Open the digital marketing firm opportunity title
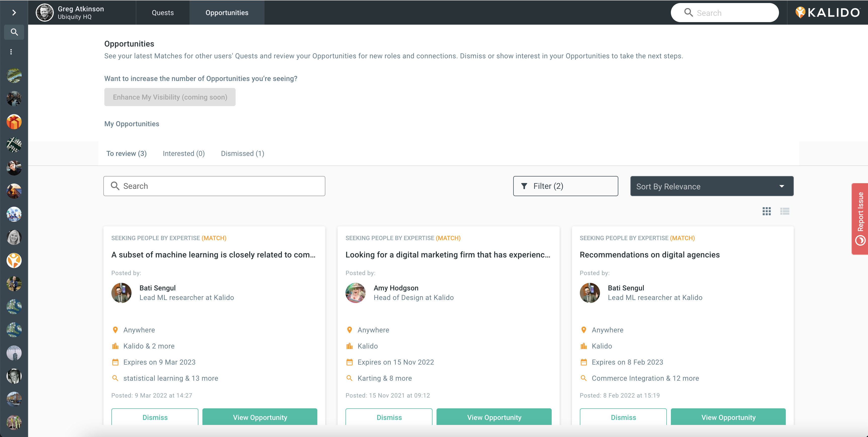Image resolution: width=868 pixels, height=437 pixels. (x=448, y=255)
